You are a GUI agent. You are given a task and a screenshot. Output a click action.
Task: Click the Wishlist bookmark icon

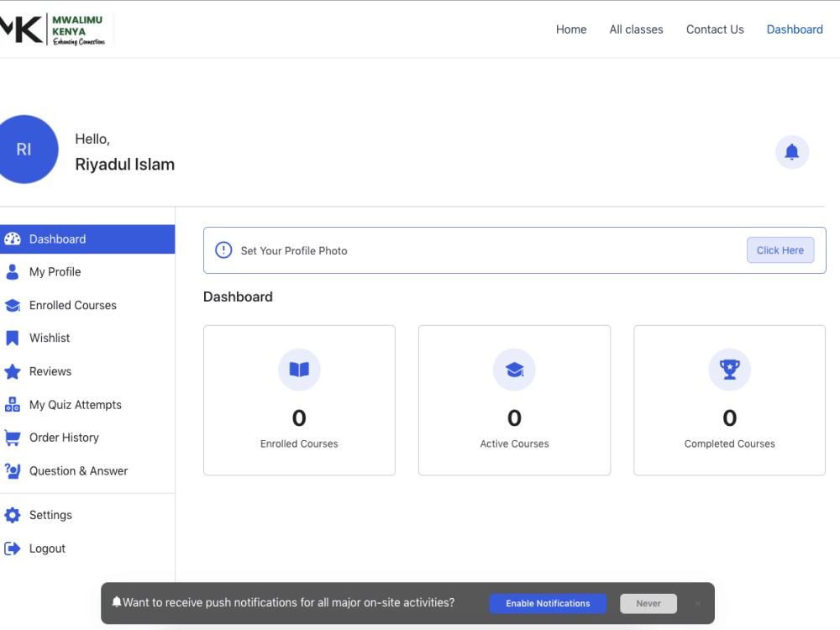(x=13, y=338)
